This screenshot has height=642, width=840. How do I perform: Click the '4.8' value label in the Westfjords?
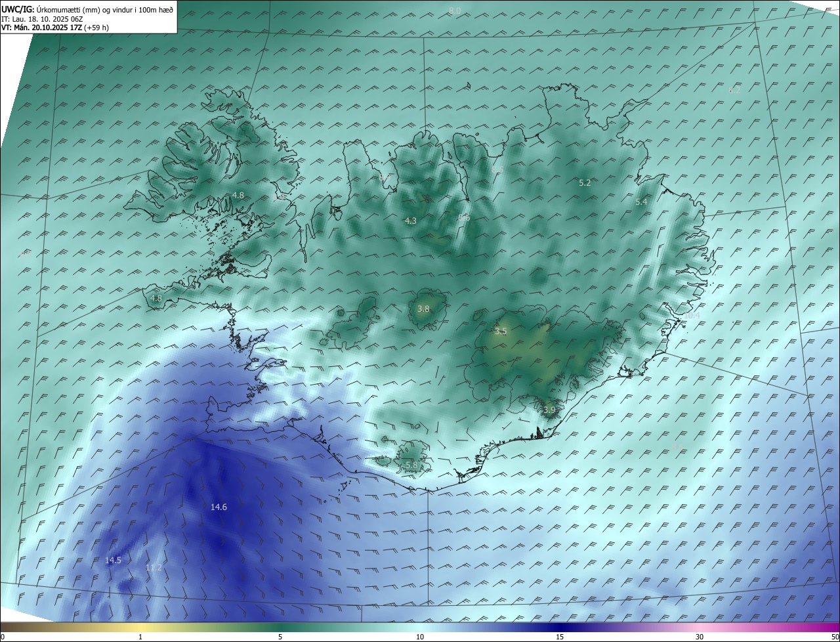tap(238, 196)
